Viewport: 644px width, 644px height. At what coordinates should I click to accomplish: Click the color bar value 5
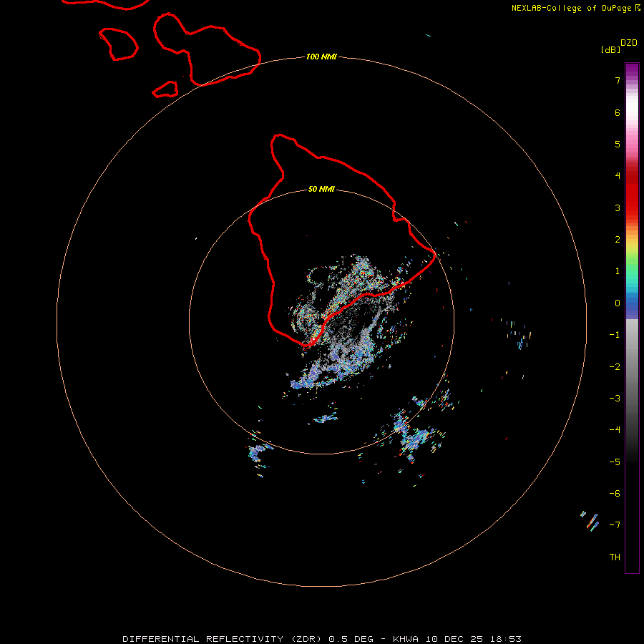[618, 144]
